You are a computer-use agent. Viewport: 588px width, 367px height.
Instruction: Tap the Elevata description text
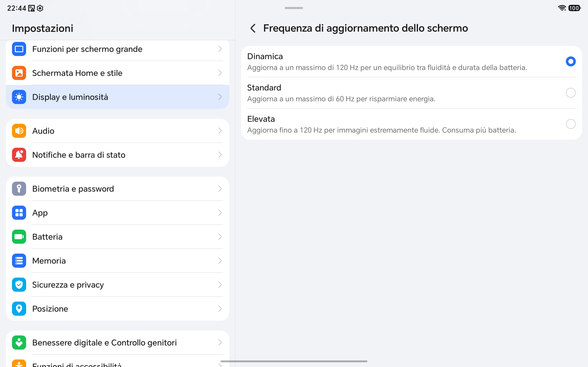pos(381,130)
